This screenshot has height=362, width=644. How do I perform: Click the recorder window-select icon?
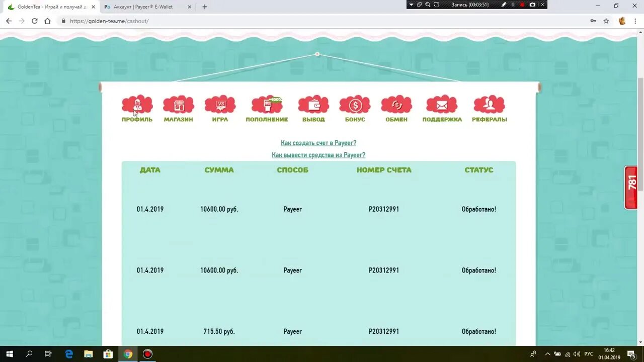click(x=419, y=5)
